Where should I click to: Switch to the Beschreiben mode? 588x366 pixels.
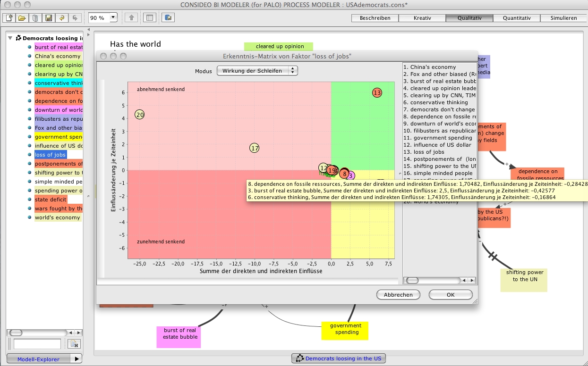pos(375,18)
